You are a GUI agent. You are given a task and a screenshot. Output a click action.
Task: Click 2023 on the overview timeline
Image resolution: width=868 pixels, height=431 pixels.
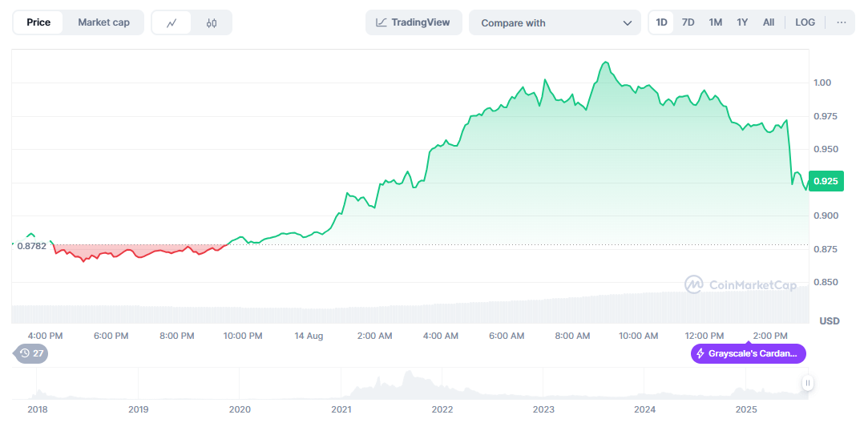coord(543,410)
